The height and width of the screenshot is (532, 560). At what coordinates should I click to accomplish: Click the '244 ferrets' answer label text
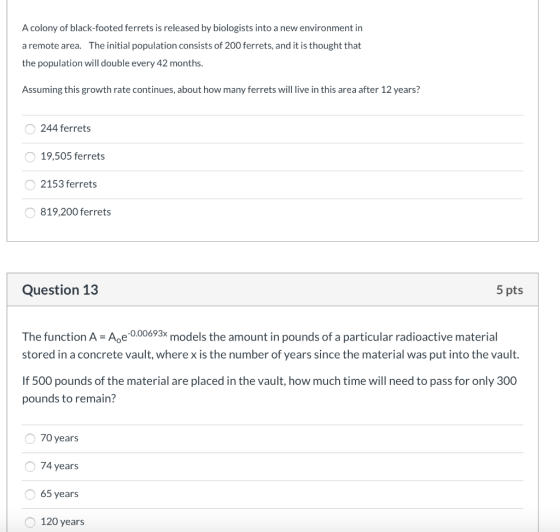coord(65,128)
